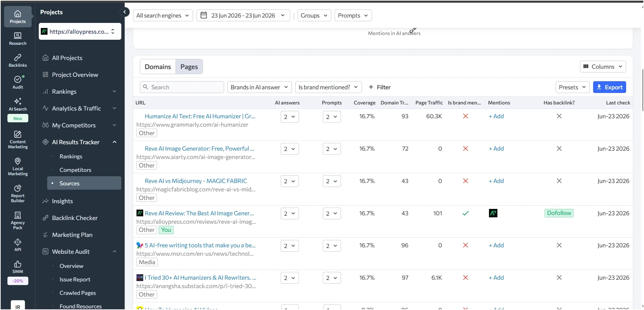This screenshot has width=644, height=310.
Task: Open the Columns dropdown
Action: pyautogui.click(x=603, y=67)
